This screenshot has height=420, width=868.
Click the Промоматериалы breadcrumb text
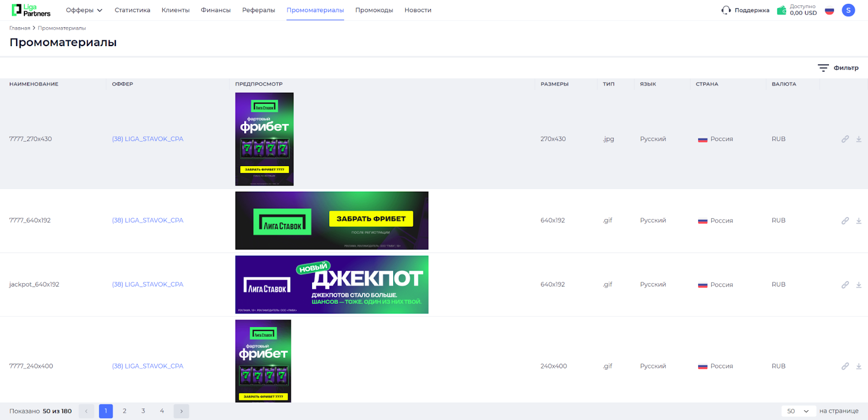[x=62, y=28]
